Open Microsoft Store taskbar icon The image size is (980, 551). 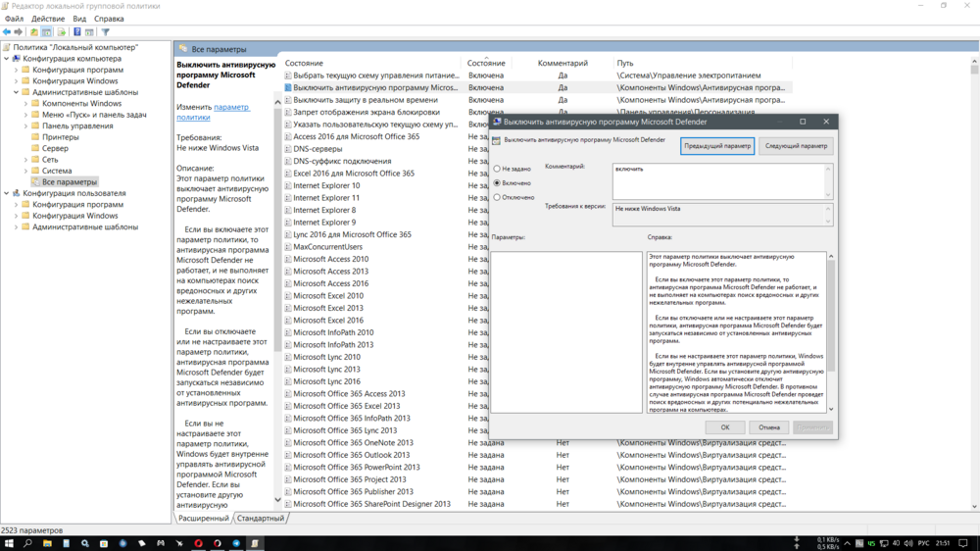click(104, 543)
